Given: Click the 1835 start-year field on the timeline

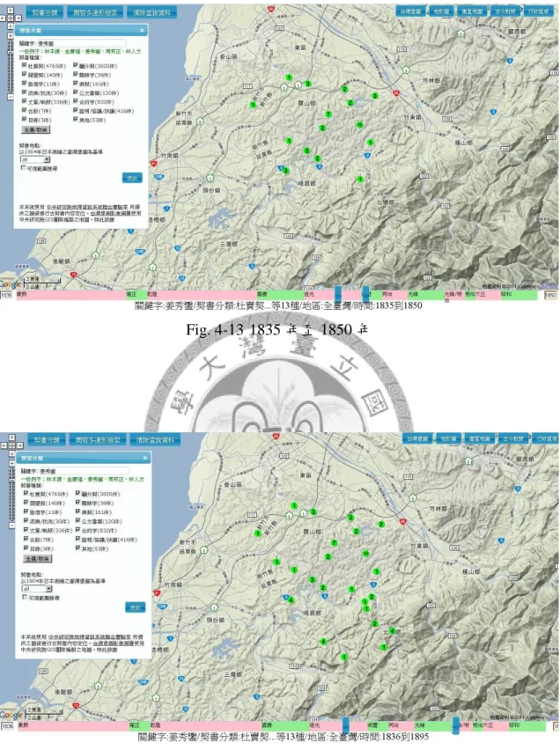Looking at the screenshot, I should [x=7, y=295].
